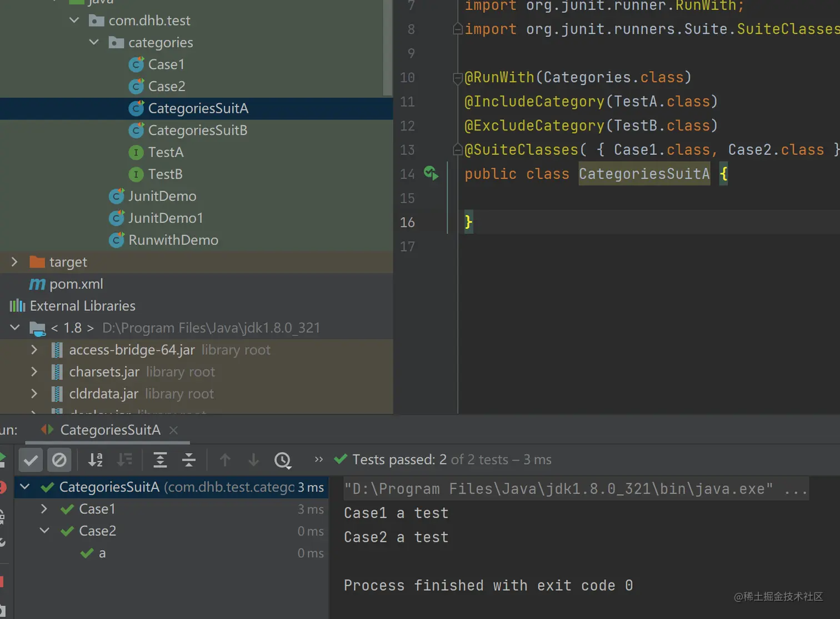Image resolution: width=840 pixels, height=619 pixels.
Task: Click the External Libraries icon
Action: [x=17, y=306]
